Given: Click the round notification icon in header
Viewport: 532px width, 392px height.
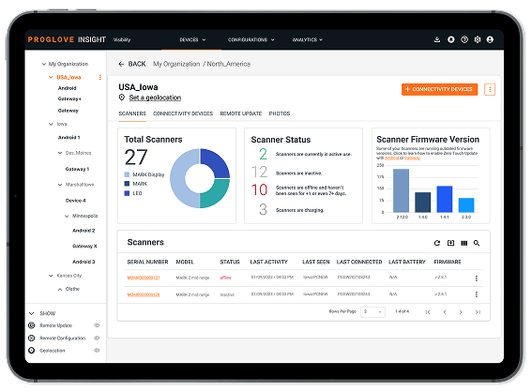Looking at the screenshot, I should pyautogui.click(x=451, y=39).
